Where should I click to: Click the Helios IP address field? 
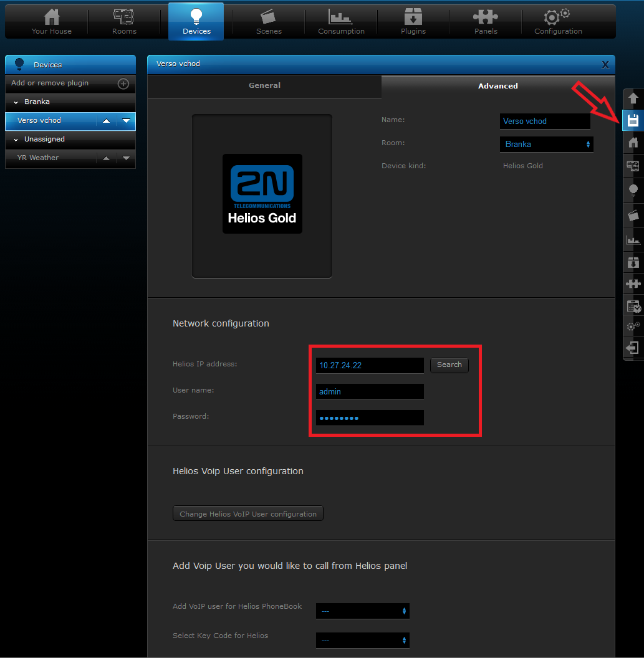click(370, 365)
